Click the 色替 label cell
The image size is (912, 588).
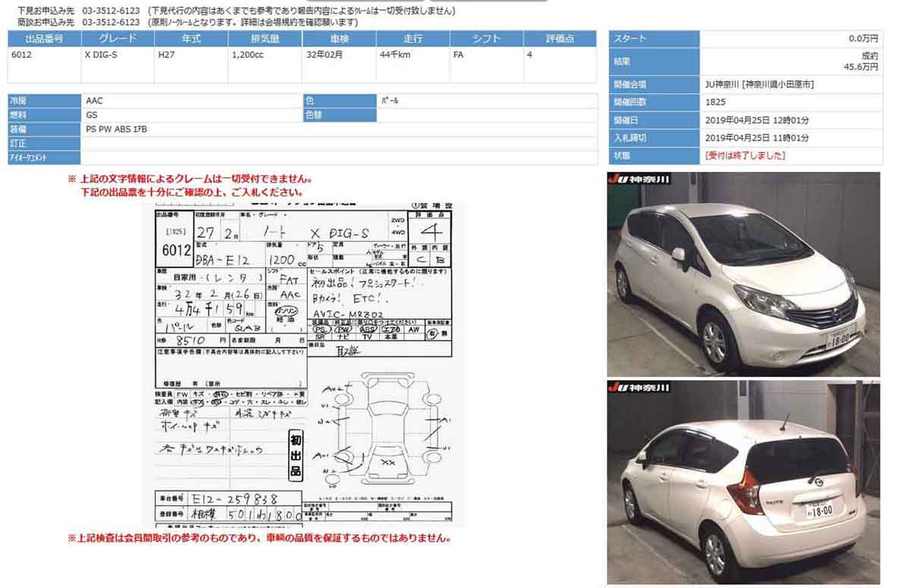[x=340, y=115]
